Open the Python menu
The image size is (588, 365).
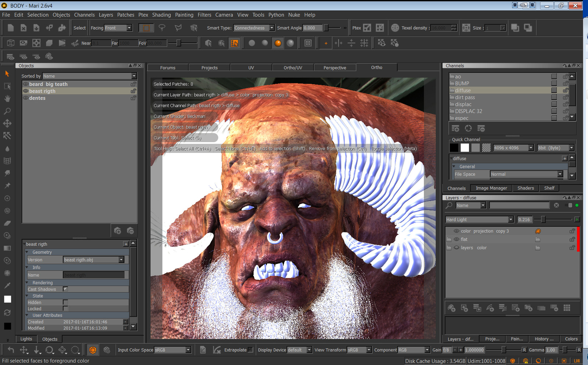pyautogui.click(x=276, y=15)
